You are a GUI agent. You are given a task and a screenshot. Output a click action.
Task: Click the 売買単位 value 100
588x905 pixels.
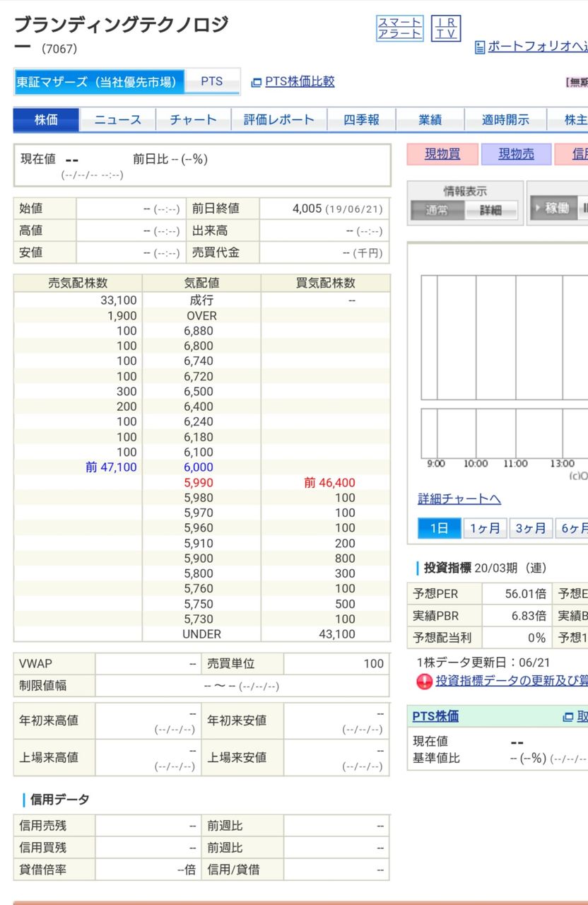pos(374,664)
